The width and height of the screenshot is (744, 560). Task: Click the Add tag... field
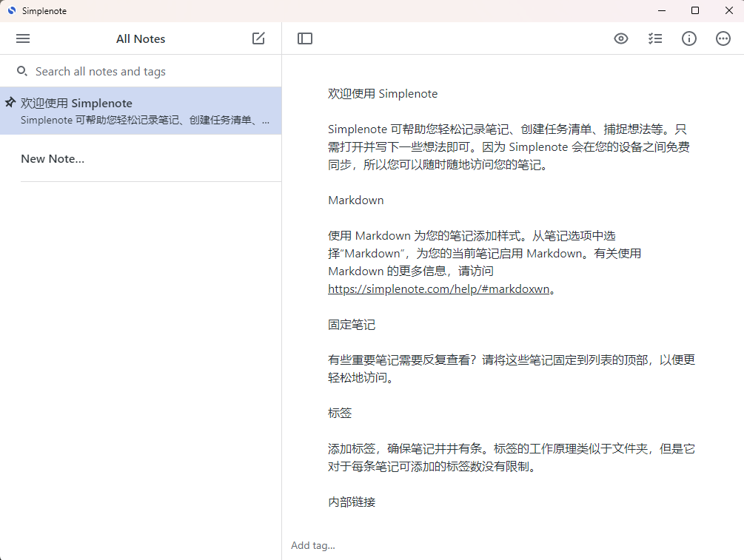click(x=313, y=545)
